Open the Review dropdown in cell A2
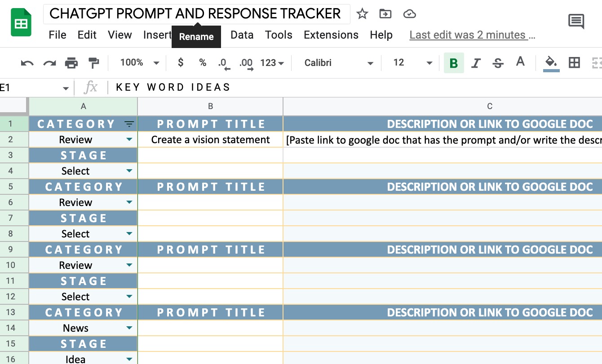 (x=129, y=140)
